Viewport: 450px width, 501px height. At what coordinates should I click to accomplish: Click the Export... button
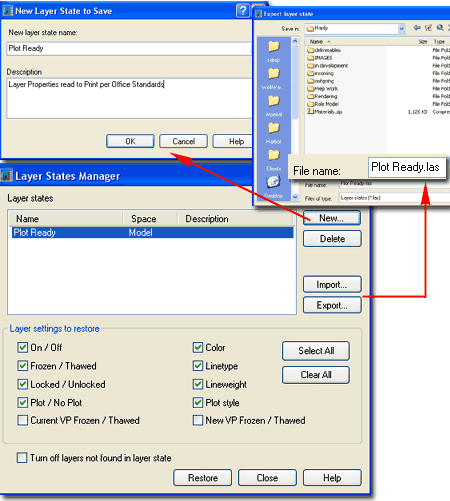[332, 305]
